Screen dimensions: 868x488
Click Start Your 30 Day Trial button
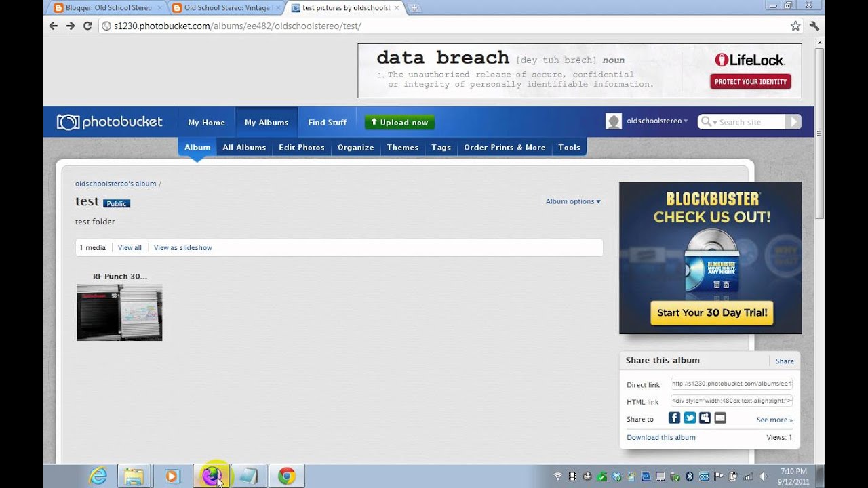pyautogui.click(x=712, y=313)
